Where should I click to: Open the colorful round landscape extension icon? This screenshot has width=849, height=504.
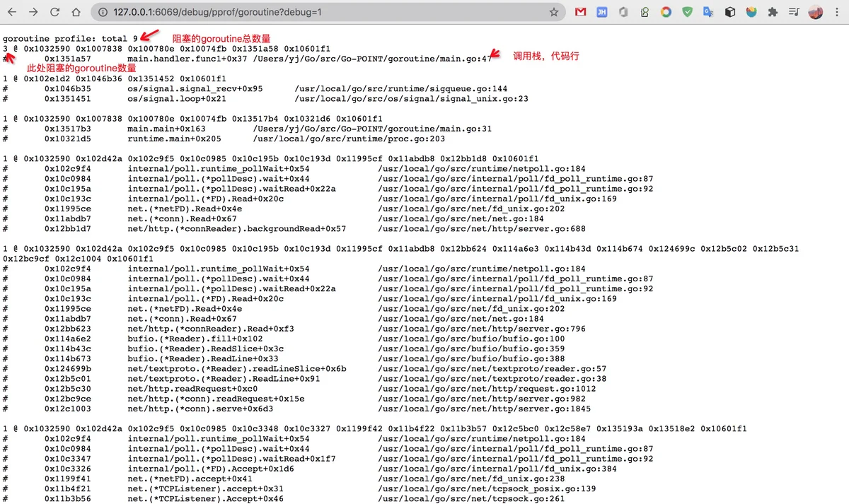[751, 12]
